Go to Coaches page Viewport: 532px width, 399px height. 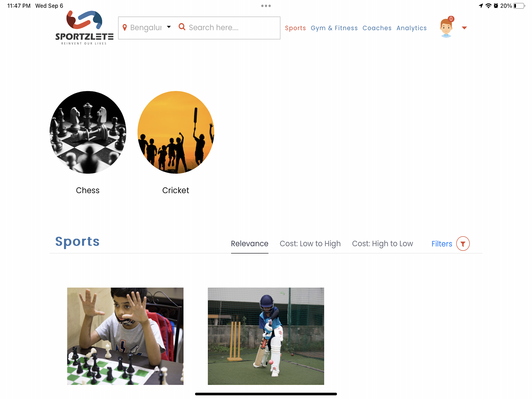(377, 28)
